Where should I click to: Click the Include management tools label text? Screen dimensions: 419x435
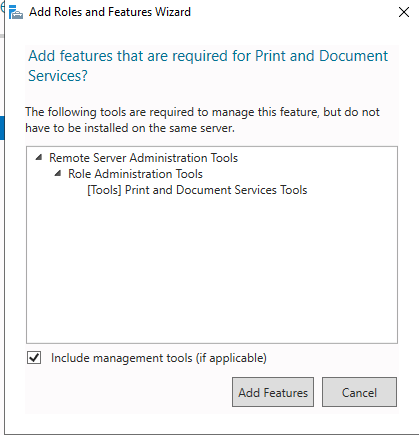point(159,358)
